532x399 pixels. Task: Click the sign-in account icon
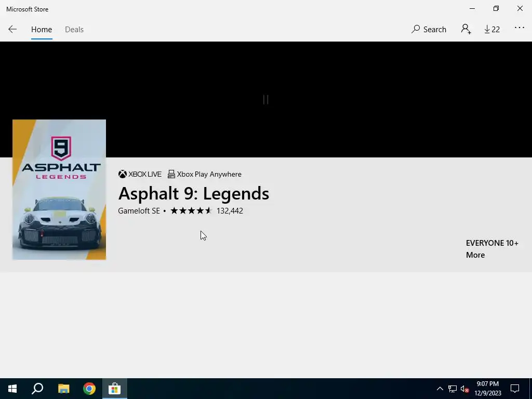coord(466,29)
